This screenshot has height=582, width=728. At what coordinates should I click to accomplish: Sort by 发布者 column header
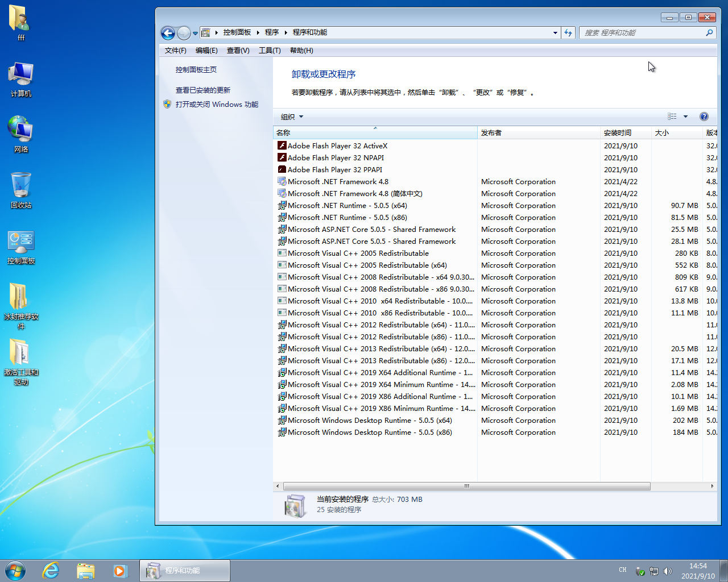pos(539,133)
